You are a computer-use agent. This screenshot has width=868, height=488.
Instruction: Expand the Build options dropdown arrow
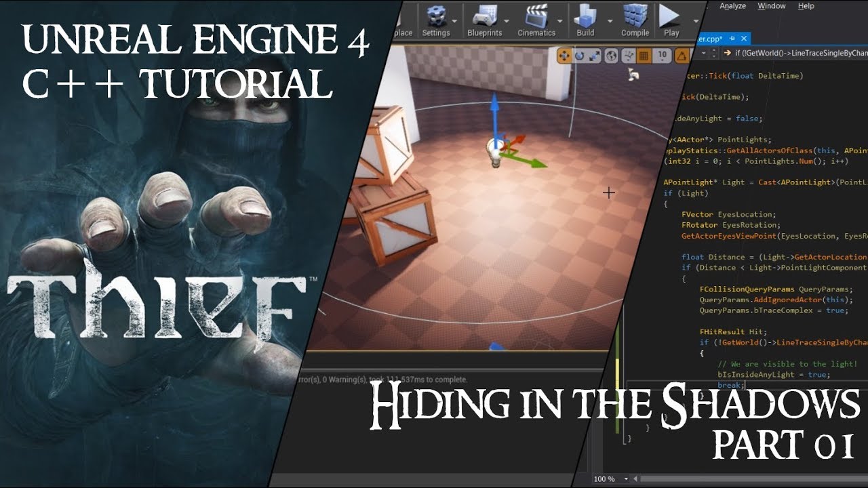pos(610,21)
